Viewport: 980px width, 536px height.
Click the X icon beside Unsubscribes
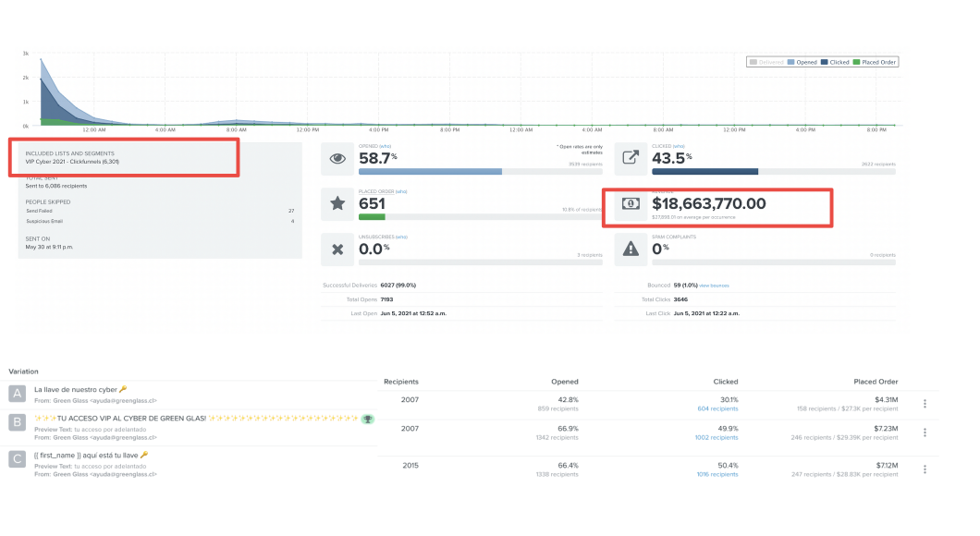pos(337,249)
